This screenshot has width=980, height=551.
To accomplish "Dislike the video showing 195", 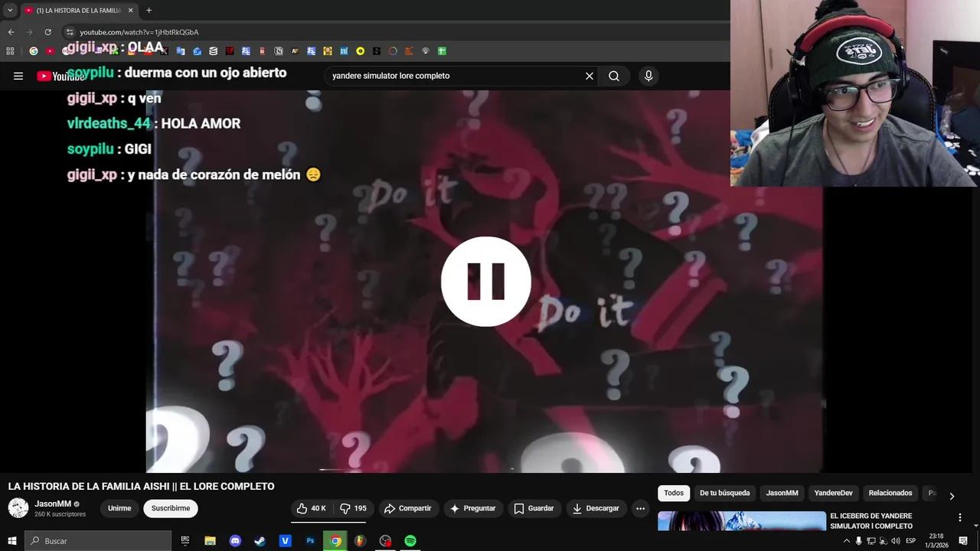I will coord(353,508).
